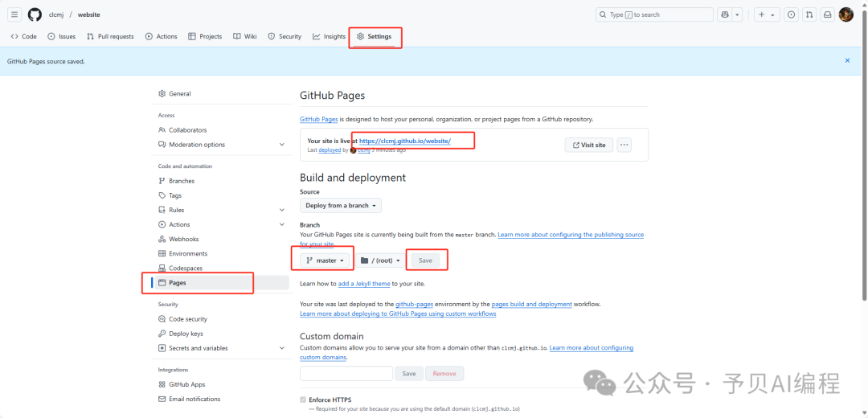Switch to the Wiki tab
Viewport: 868px width, 418px height.
pyautogui.click(x=244, y=36)
